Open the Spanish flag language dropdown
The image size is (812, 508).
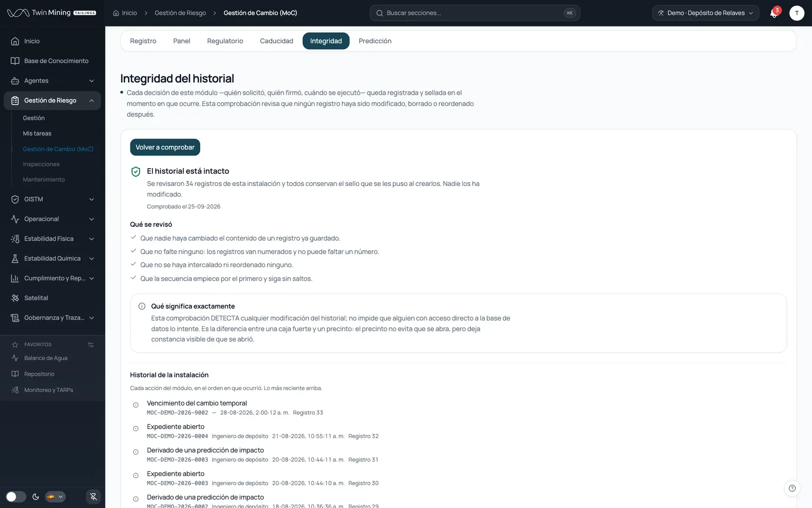(x=55, y=497)
